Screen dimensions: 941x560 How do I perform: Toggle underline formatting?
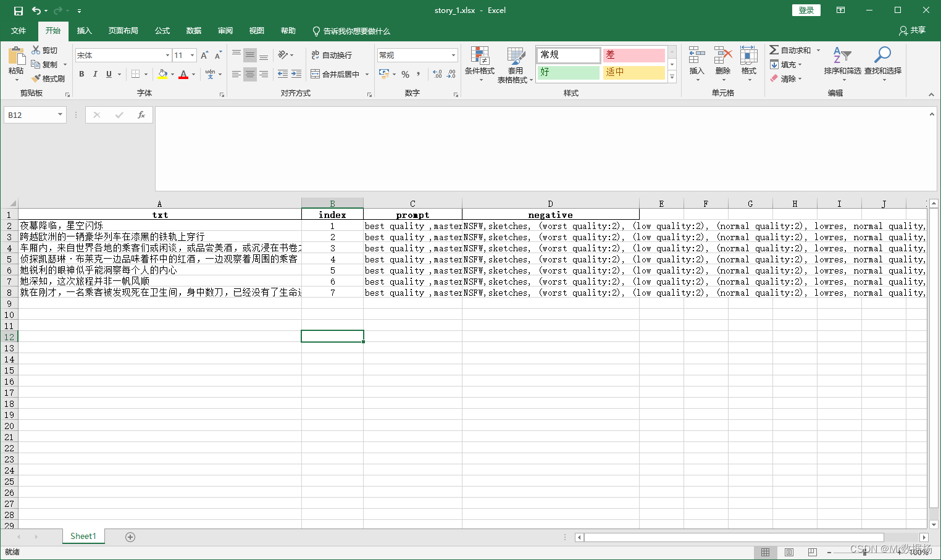109,74
